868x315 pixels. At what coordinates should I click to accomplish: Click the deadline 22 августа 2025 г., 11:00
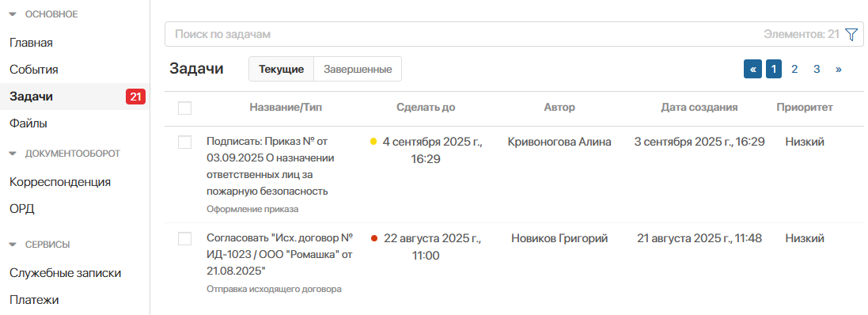click(x=432, y=247)
